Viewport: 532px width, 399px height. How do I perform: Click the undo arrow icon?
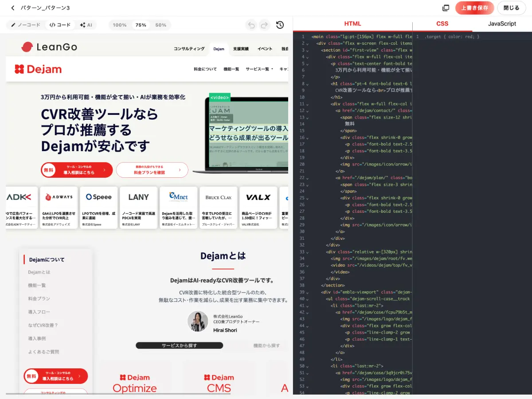point(251,25)
